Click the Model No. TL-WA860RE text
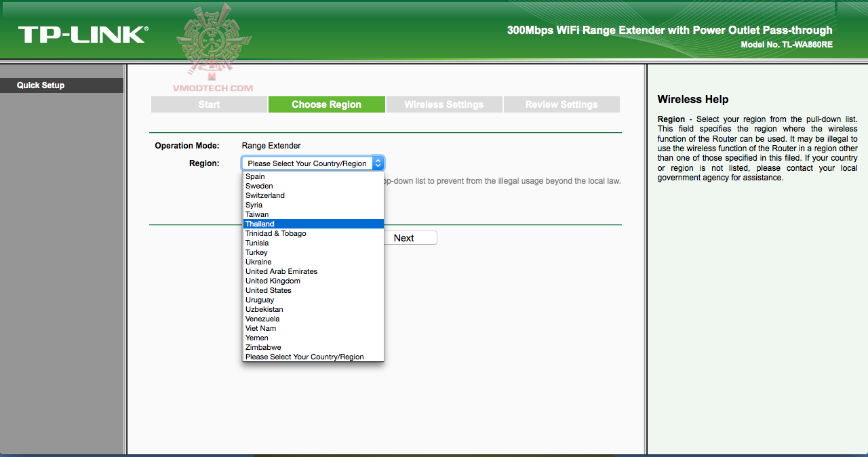The width and height of the screenshot is (868, 457). point(787,45)
